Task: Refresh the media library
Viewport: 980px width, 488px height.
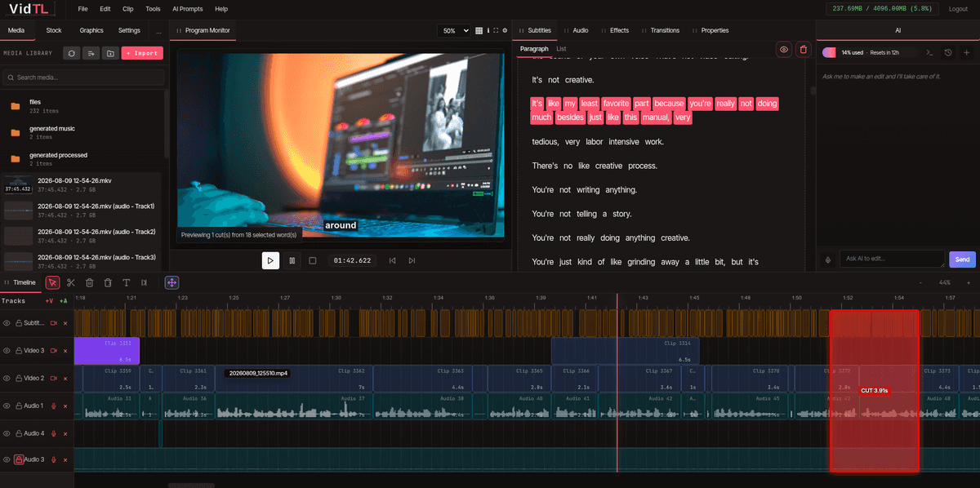Action: [x=72, y=53]
